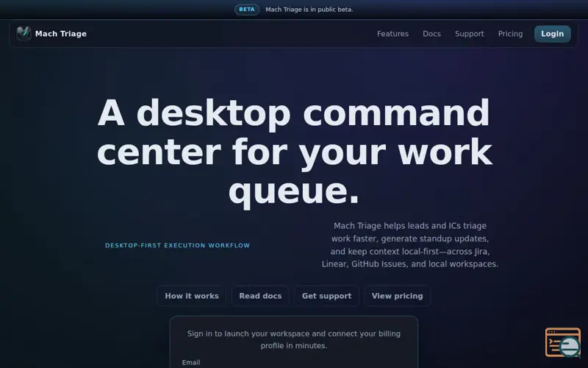Open the Docs nav item
588x368 pixels.
(431, 34)
